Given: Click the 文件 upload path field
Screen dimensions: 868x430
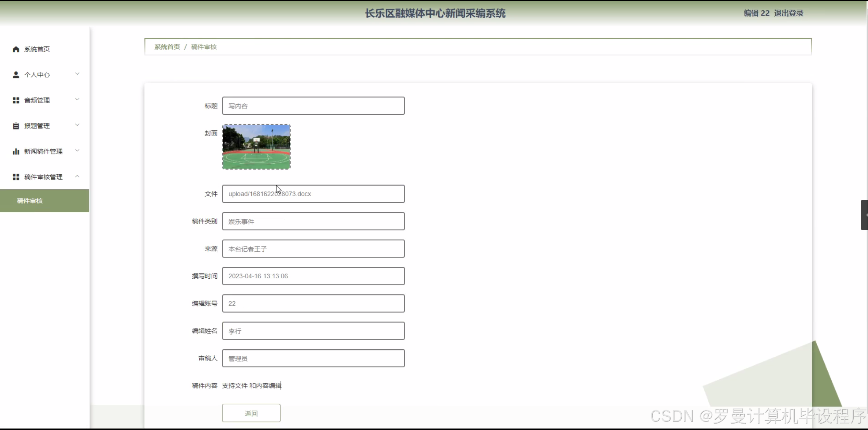Looking at the screenshot, I should [x=313, y=194].
